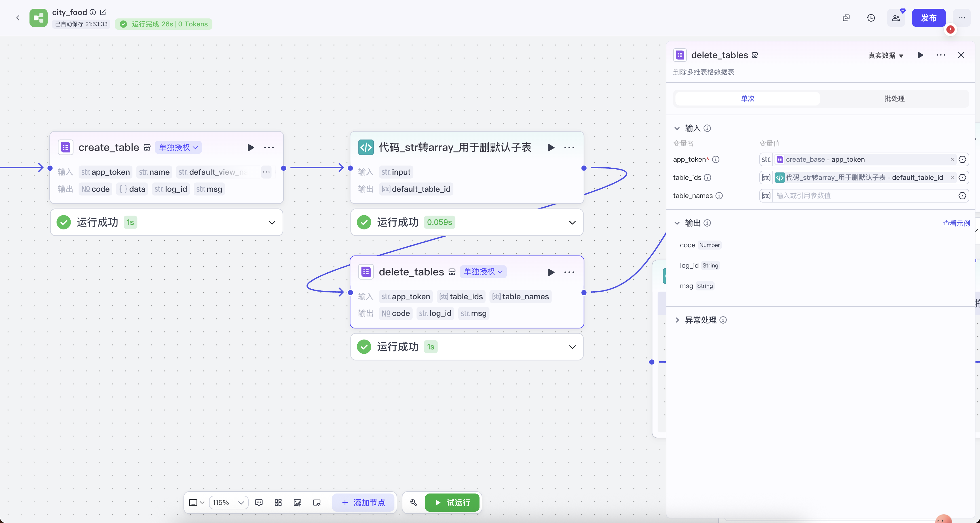Click the wrench debug icon beside 试运行

click(x=413, y=503)
